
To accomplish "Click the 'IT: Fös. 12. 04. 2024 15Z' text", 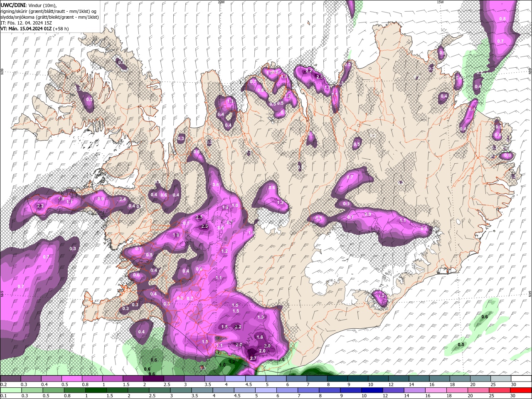I will pyautogui.click(x=26, y=23).
